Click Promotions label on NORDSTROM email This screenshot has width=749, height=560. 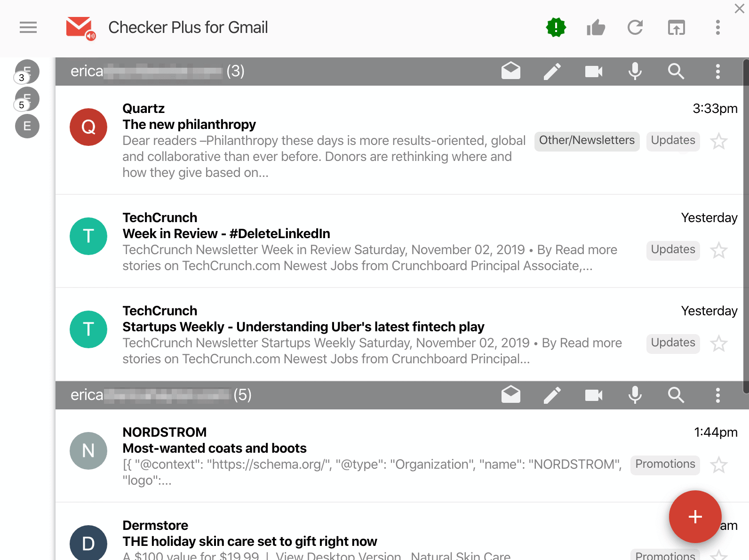(665, 464)
